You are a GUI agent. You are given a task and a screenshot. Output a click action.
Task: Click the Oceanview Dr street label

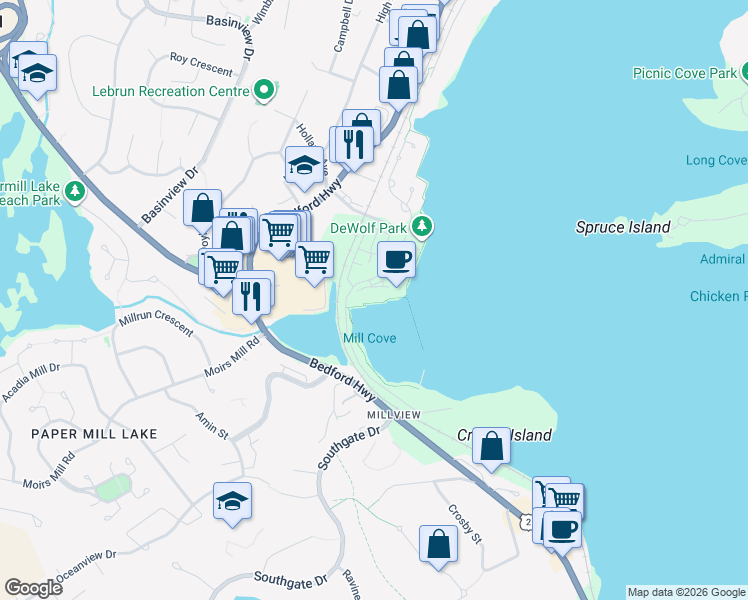86,566
